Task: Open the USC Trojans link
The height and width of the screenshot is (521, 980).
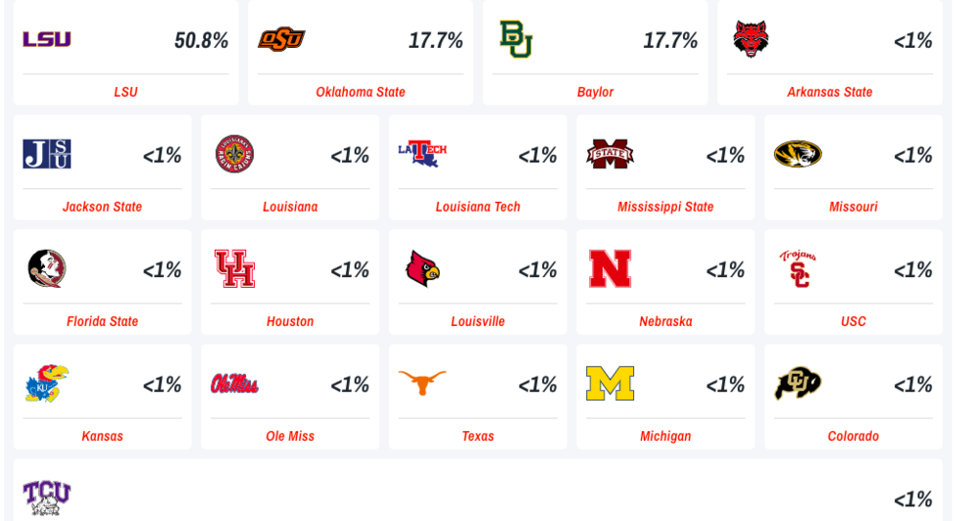Action: pyautogui.click(x=853, y=321)
